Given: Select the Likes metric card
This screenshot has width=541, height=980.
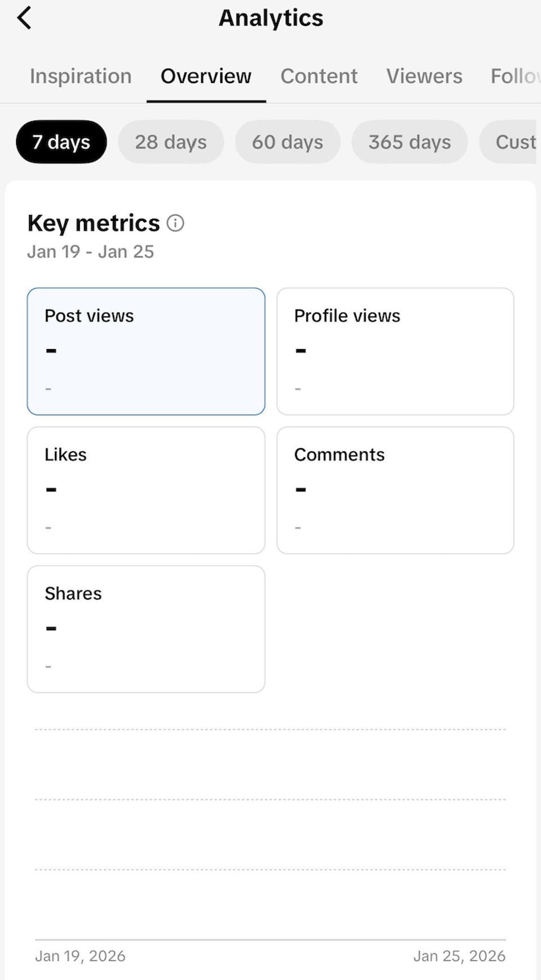Looking at the screenshot, I should [x=146, y=490].
